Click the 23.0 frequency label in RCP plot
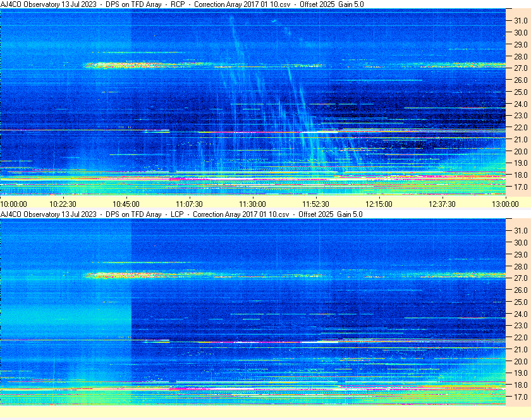This screenshot has width=531, height=420. click(x=521, y=116)
